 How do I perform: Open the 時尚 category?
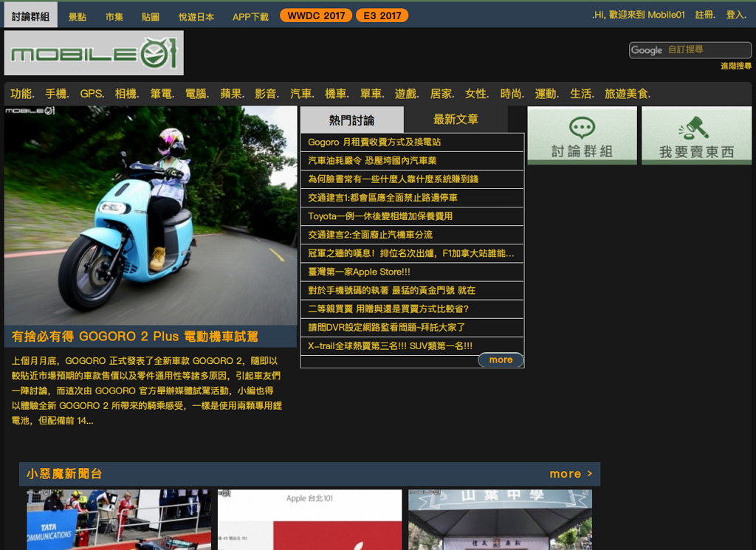(512, 94)
